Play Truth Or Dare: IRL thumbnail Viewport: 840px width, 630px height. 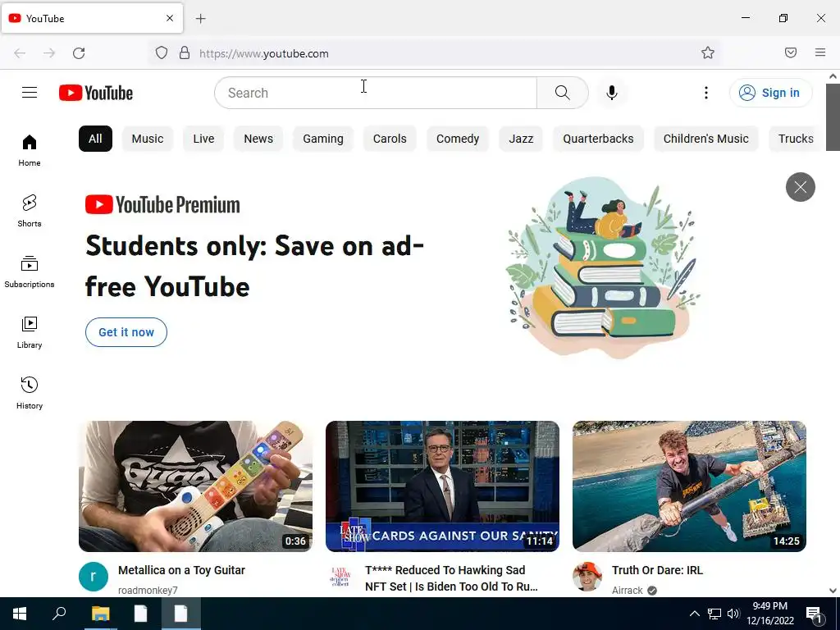tap(689, 486)
